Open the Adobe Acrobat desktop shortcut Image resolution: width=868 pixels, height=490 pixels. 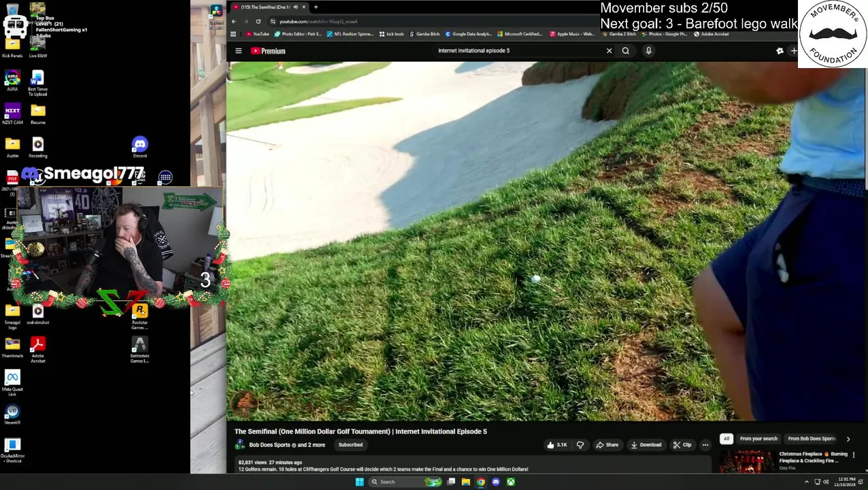[37, 349]
